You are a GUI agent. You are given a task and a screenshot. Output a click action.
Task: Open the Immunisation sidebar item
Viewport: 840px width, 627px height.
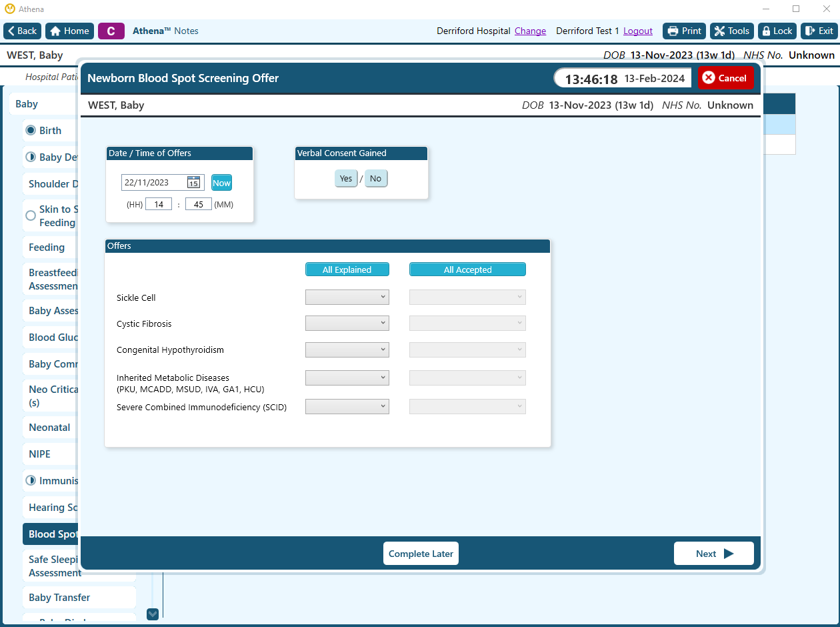pyautogui.click(x=51, y=481)
